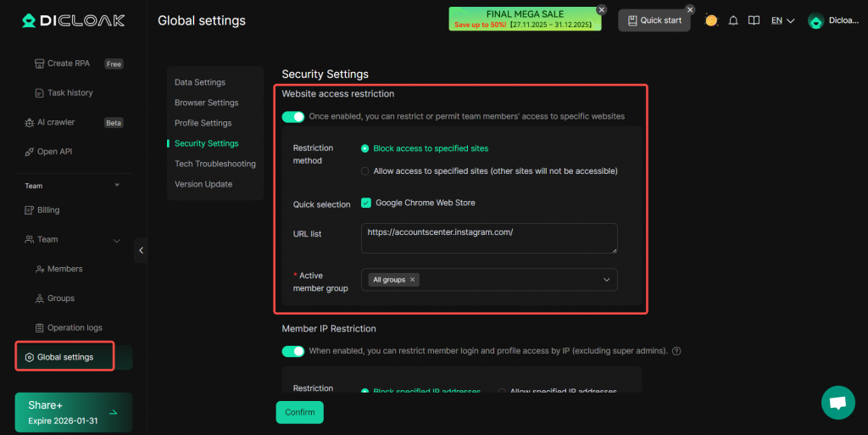
Task: Open the Active member group dropdown
Action: coord(606,280)
